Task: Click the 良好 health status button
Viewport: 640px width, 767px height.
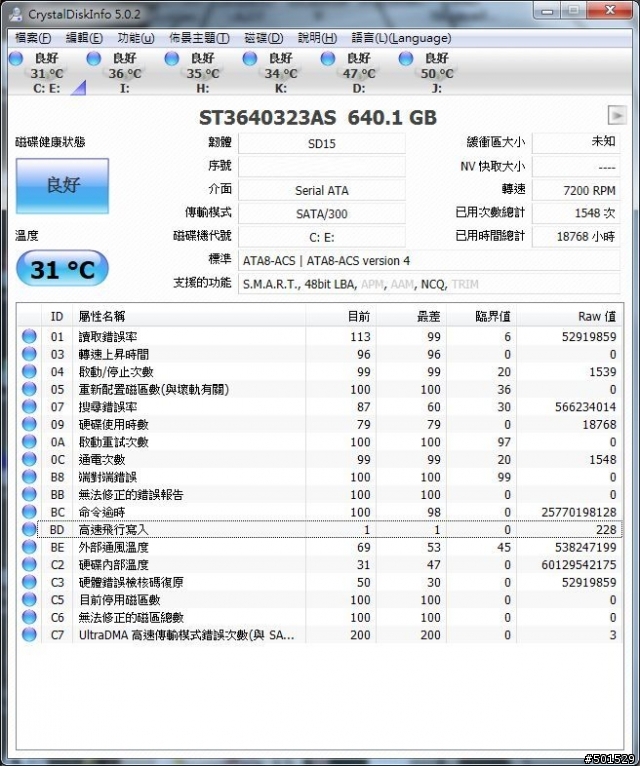Action: [62, 185]
